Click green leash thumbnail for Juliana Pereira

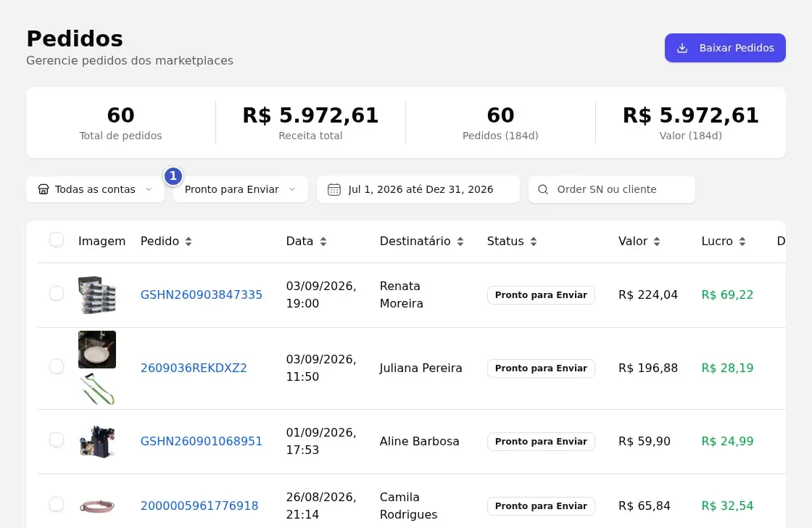97,389
